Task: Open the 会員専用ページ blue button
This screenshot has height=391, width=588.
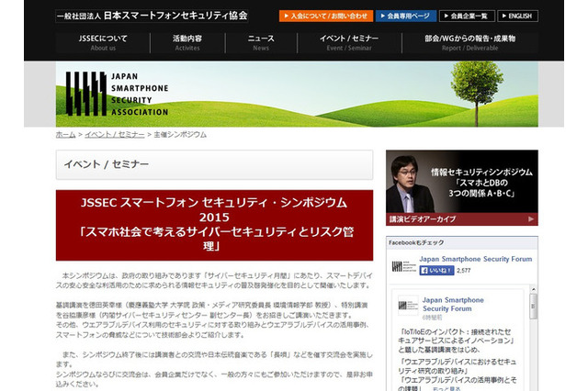Action: click(x=406, y=16)
